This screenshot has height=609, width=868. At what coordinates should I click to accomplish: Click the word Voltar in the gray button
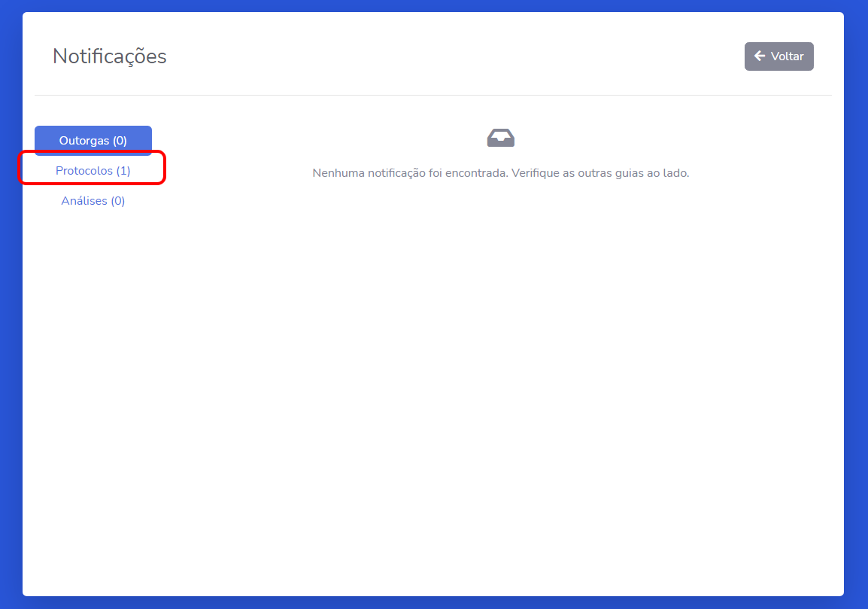(x=788, y=56)
